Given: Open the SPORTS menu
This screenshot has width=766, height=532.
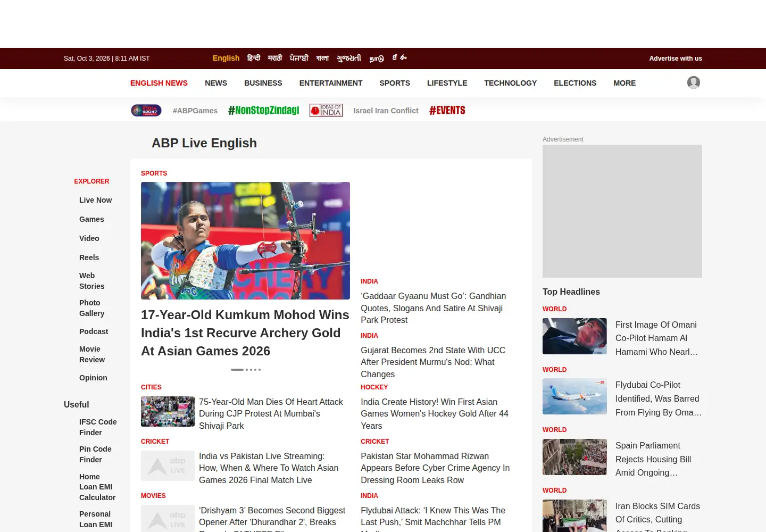Looking at the screenshot, I should coord(395,83).
